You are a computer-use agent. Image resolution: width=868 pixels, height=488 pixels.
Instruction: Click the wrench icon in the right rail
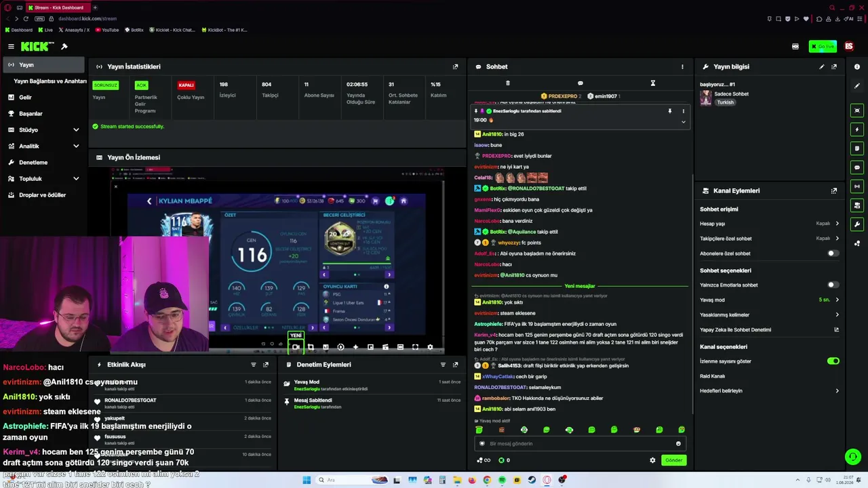pos(857,224)
